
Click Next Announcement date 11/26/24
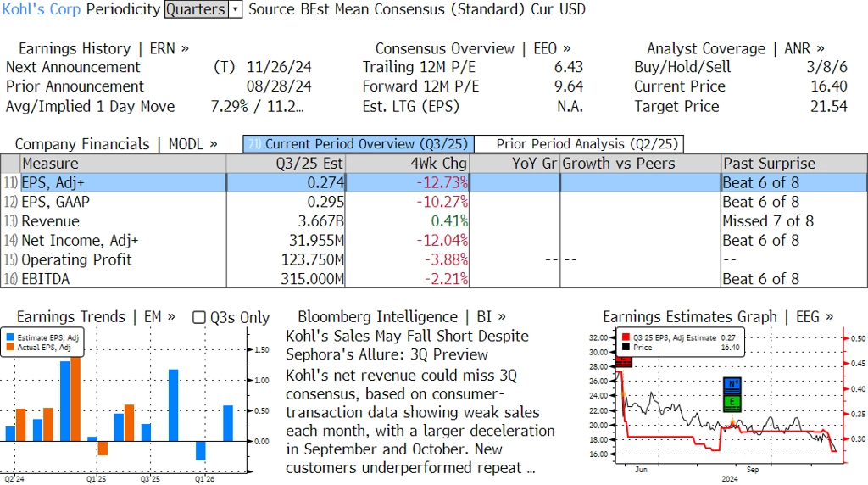click(279, 67)
